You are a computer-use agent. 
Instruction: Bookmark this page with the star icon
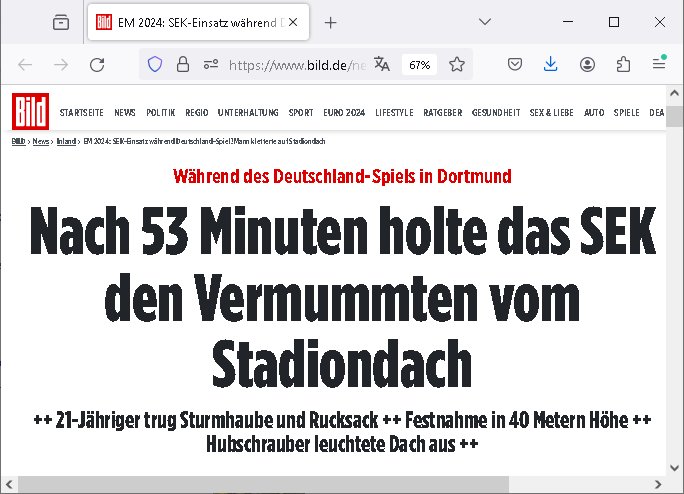click(x=457, y=65)
